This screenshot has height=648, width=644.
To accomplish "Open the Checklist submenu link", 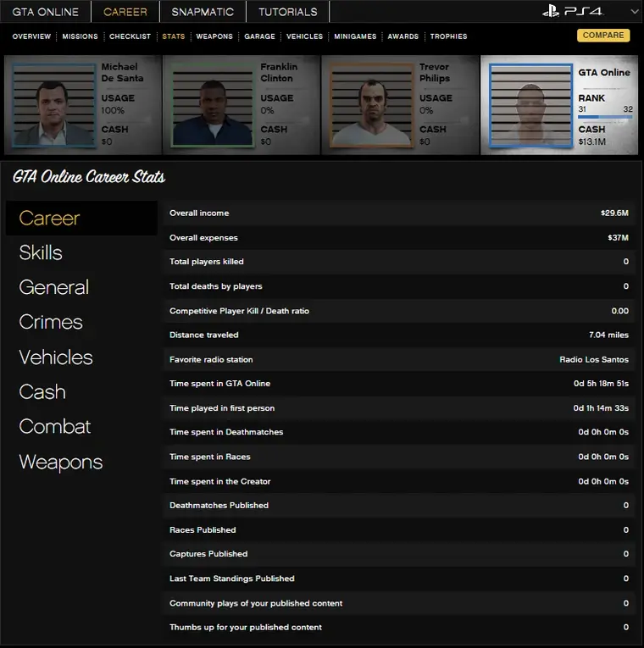I will [x=130, y=36].
